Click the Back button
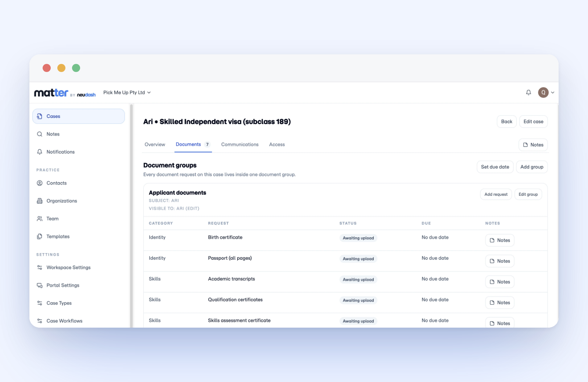 pyautogui.click(x=507, y=122)
